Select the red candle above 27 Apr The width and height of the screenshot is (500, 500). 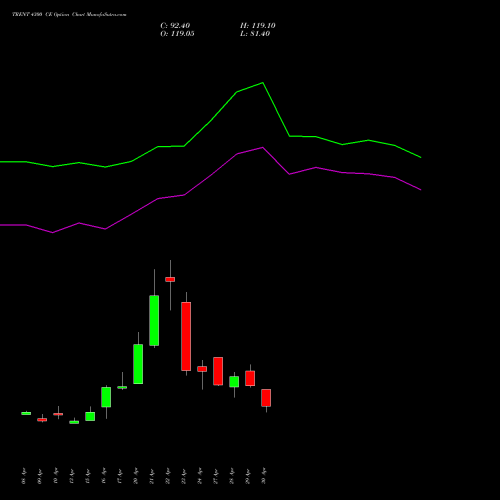click(218, 371)
